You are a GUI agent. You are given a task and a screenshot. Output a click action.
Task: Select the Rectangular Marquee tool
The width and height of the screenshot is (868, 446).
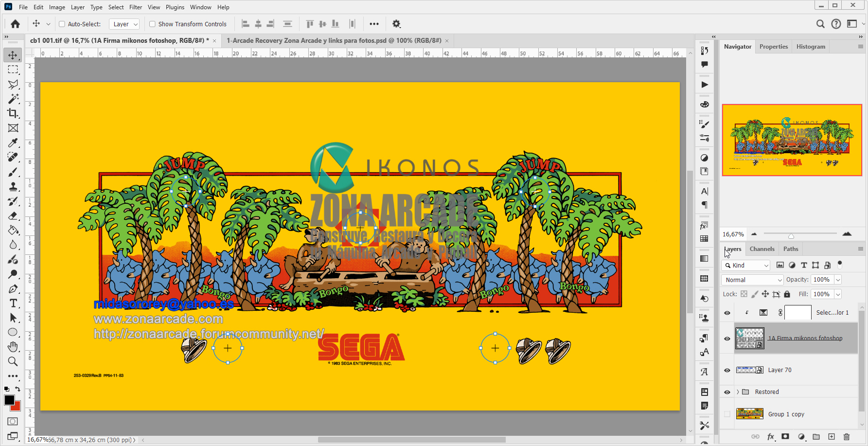point(13,70)
